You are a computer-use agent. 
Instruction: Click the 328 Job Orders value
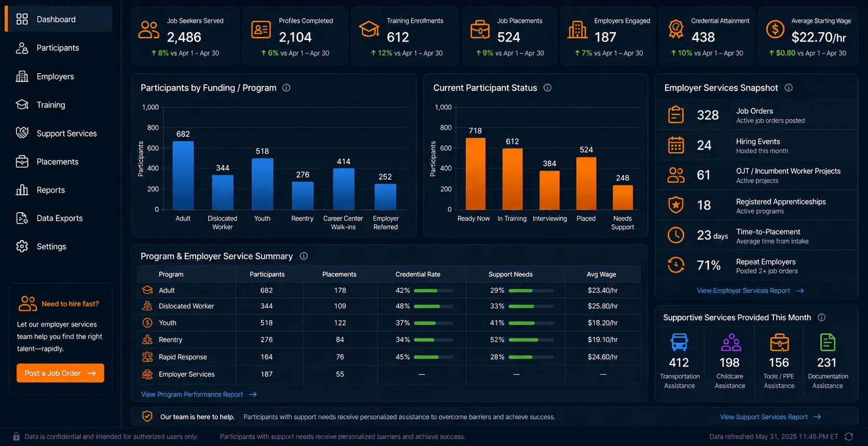pos(708,115)
